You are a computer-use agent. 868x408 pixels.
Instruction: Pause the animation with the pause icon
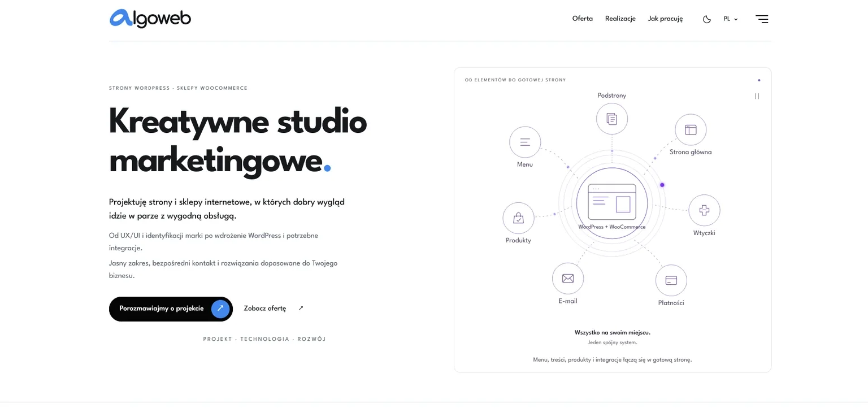pos(757,96)
